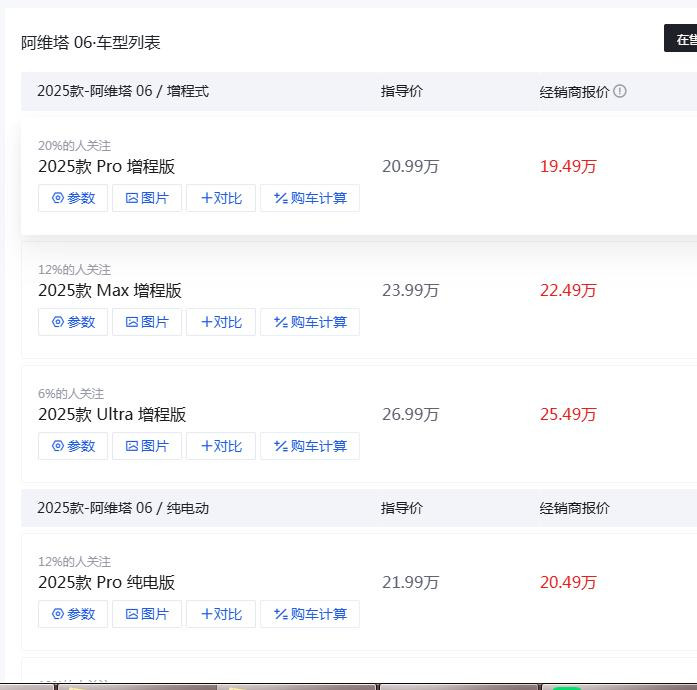Open 参数 for 2025款 Ultra 增程版
The image size is (697, 690).
click(x=73, y=446)
